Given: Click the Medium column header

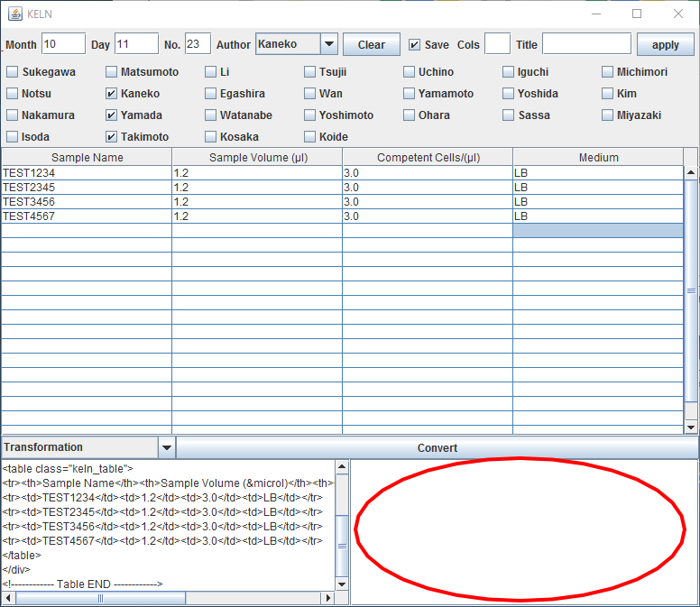Looking at the screenshot, I should [598, 158].
